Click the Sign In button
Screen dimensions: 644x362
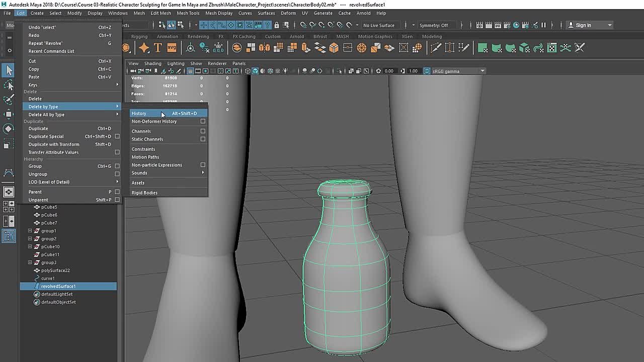pos(583,25)
